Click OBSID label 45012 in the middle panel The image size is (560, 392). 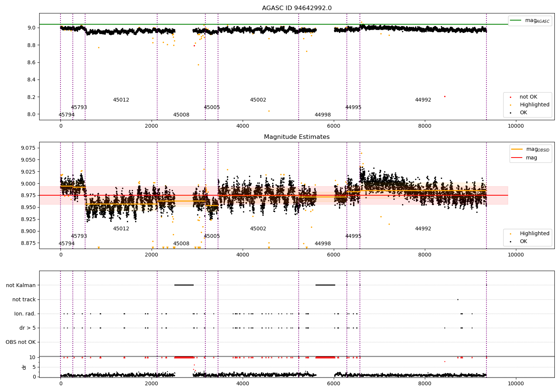tap(121, 228)
